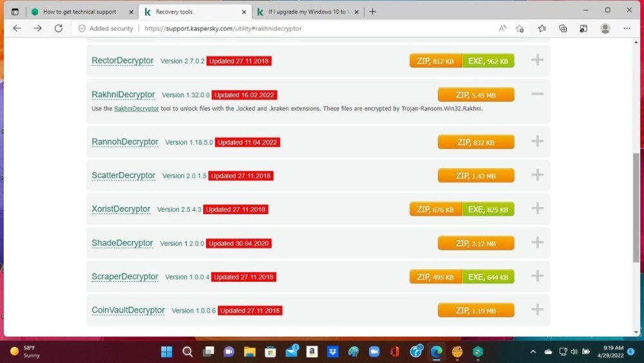Open Dropbox from the taskbar
The height and width of the screenshot is (363, 644).
pyautogui.click(x=333, y=352)
